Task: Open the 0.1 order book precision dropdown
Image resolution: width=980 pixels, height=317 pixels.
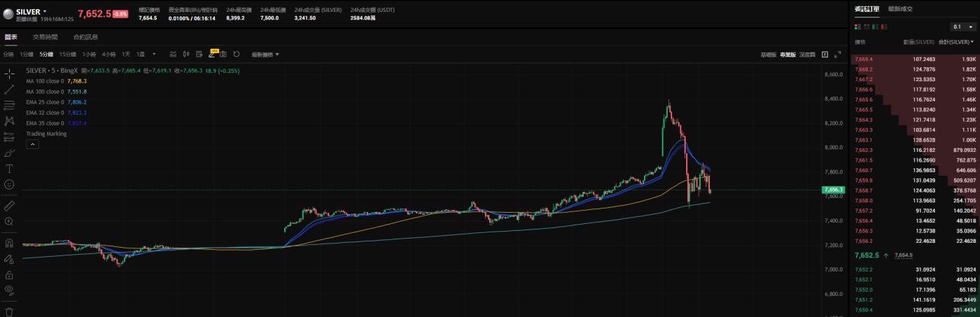Action: [x=963, y=27]
